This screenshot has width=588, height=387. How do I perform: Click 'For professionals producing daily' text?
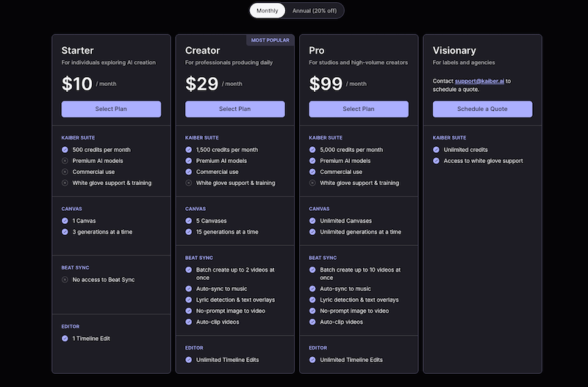click(x=229, y=62)
